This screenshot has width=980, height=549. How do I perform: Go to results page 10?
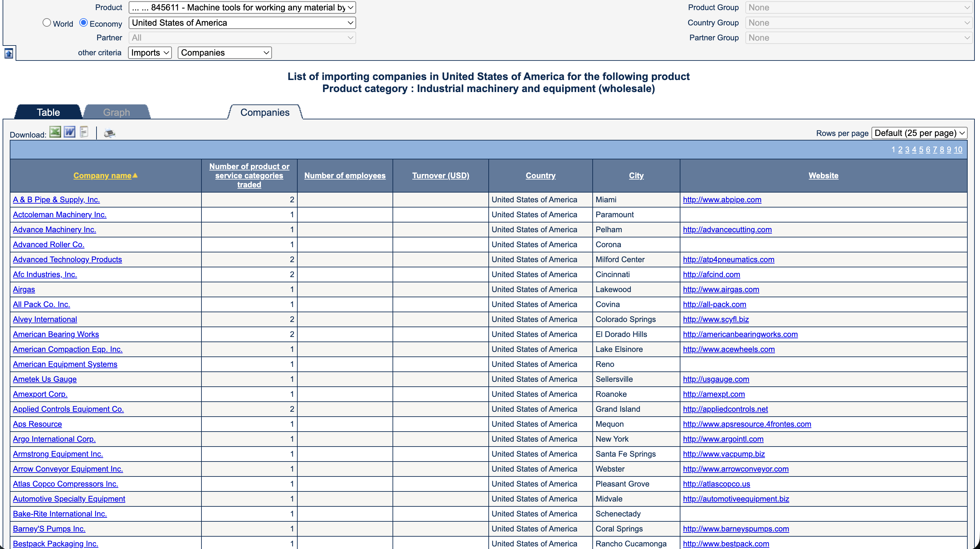[958, 150]
